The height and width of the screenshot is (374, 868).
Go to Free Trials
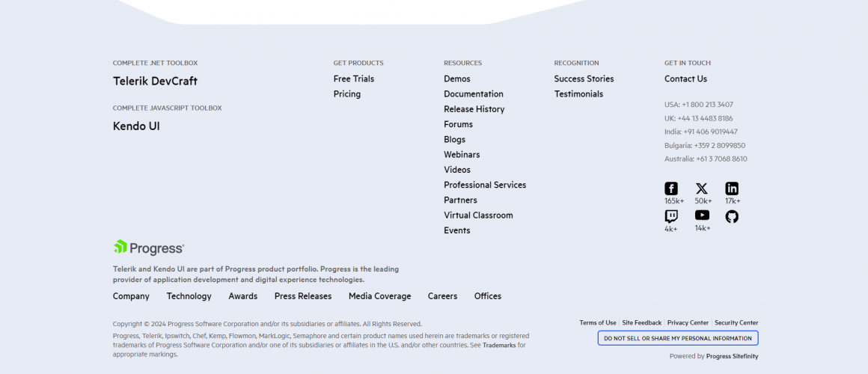354,79
